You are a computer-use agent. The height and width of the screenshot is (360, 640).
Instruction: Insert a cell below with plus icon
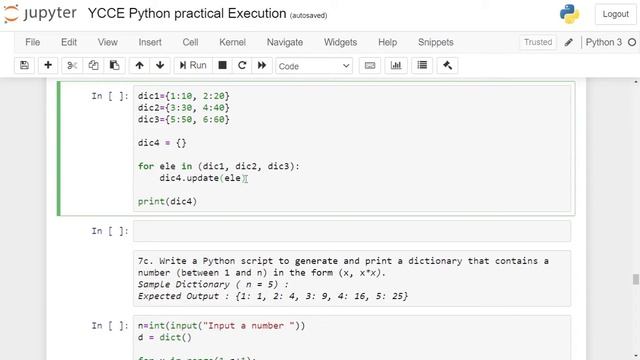[48, 65]
